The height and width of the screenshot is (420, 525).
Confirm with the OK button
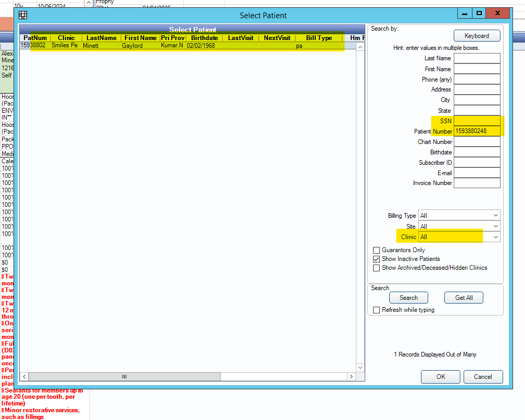coord(441,377)
